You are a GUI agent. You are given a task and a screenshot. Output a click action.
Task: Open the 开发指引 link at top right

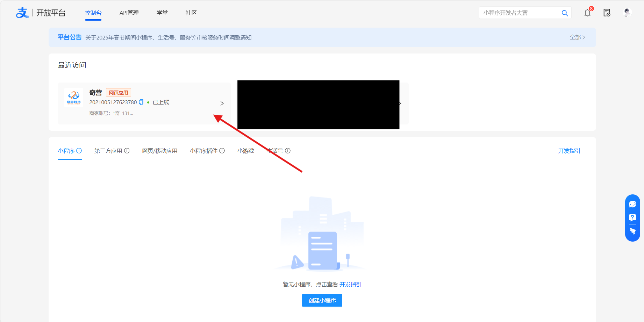(569, 151)
